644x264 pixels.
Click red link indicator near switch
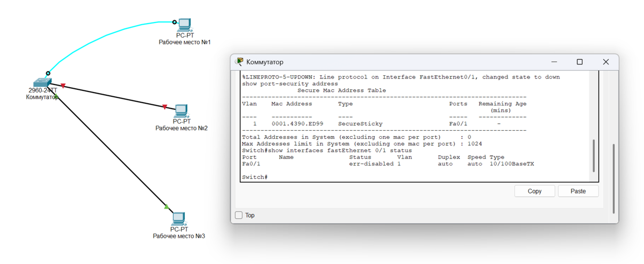(x=63, y=85)
